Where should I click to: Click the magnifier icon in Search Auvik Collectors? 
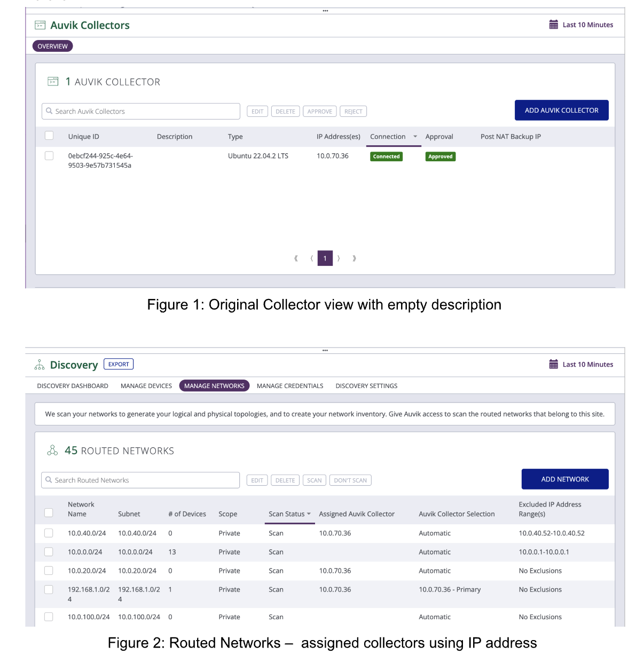(x=49, y=111)
